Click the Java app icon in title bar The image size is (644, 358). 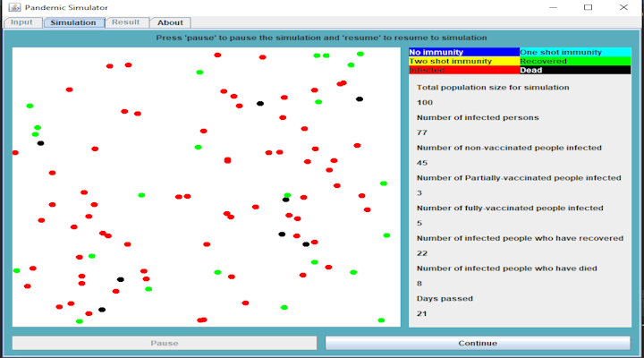click(14, 7)
